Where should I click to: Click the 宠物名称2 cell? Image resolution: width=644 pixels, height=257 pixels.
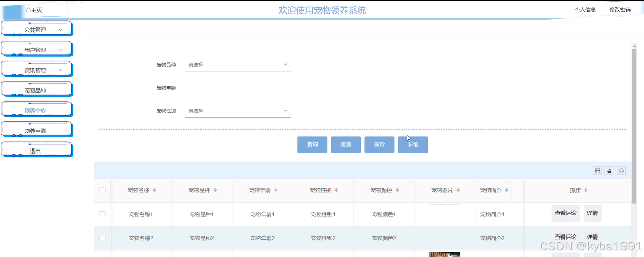[141, 239]
